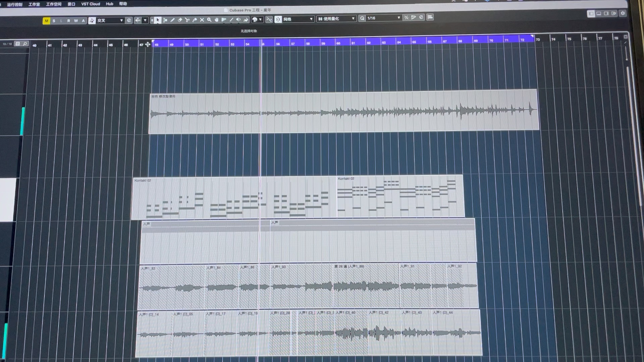Image resolution: width=644 pixels, height=362 pixels.
Task: Open the 帮助 menu
Action: tap(123, 4)
